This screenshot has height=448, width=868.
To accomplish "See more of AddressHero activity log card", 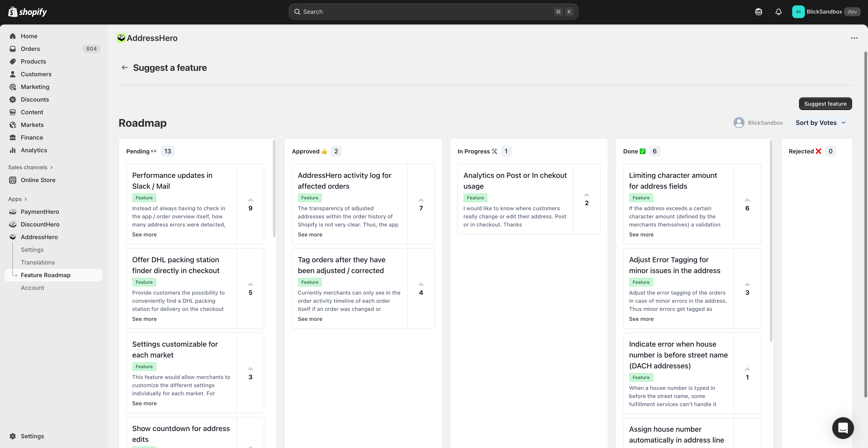I will tap(310, 235).
